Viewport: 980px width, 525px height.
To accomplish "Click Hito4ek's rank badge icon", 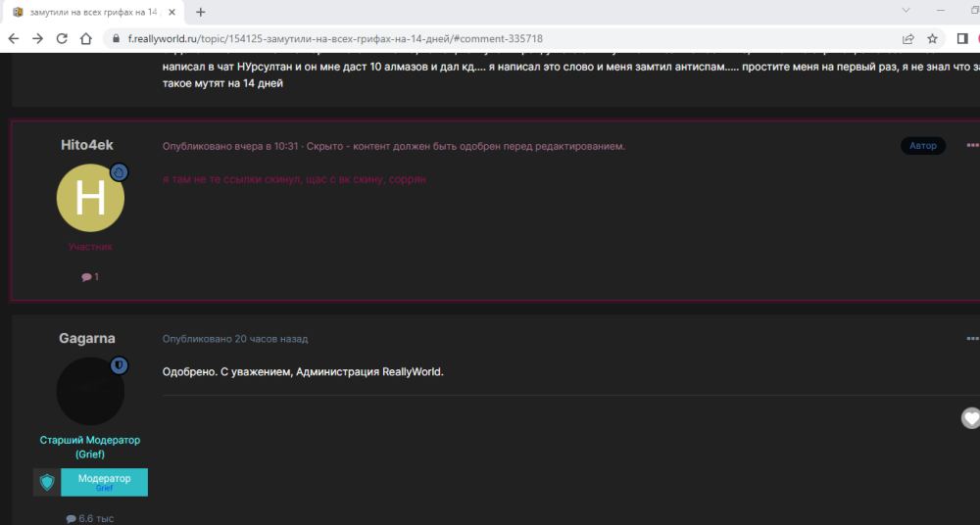I will (x=120, y=171).
